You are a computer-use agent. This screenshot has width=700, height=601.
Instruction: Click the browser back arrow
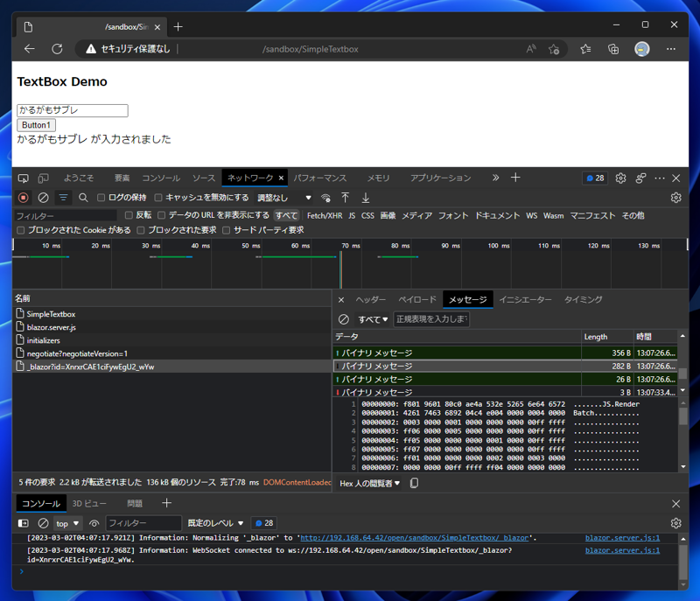click(x=30, y=49)
